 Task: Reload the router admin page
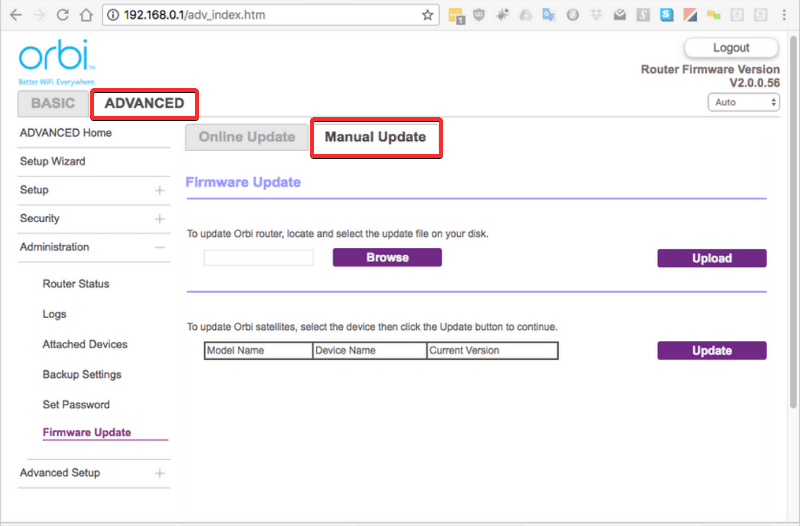(62, 16)
